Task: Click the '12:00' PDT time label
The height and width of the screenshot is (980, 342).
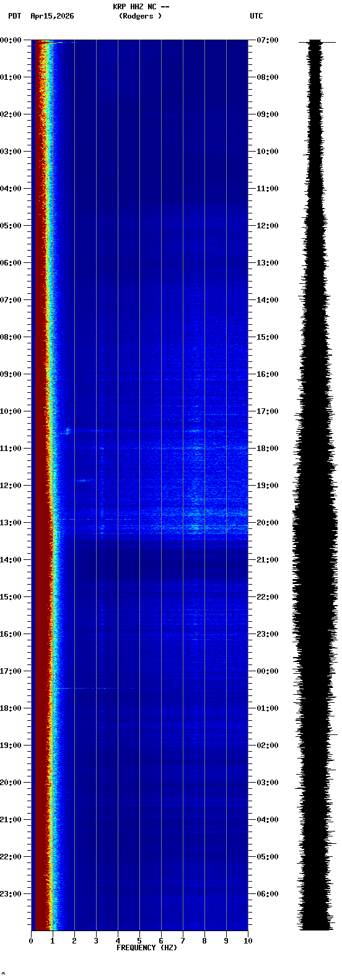Action: coord(11,486)
